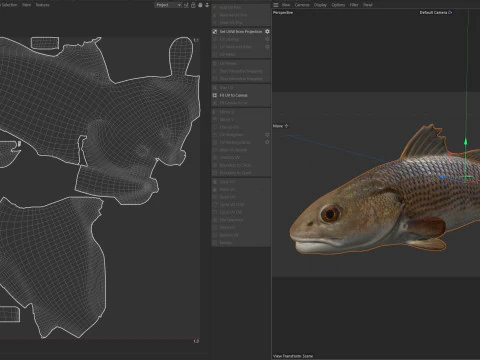The image size is (480, 360).
Task: Click the Boundary to Circle icon
Action: (x=215, y=165)
